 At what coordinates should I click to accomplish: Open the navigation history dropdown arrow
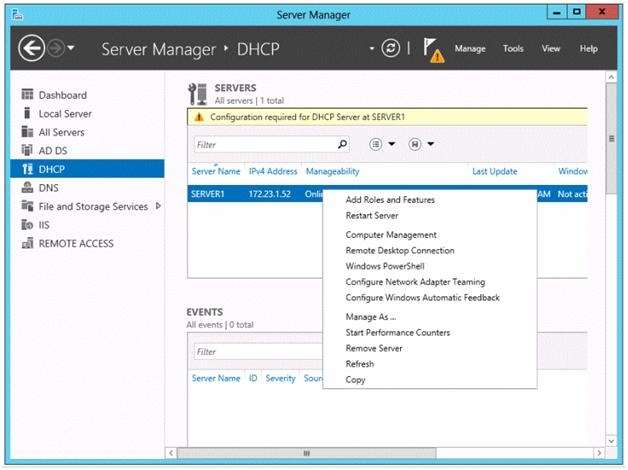71,48
